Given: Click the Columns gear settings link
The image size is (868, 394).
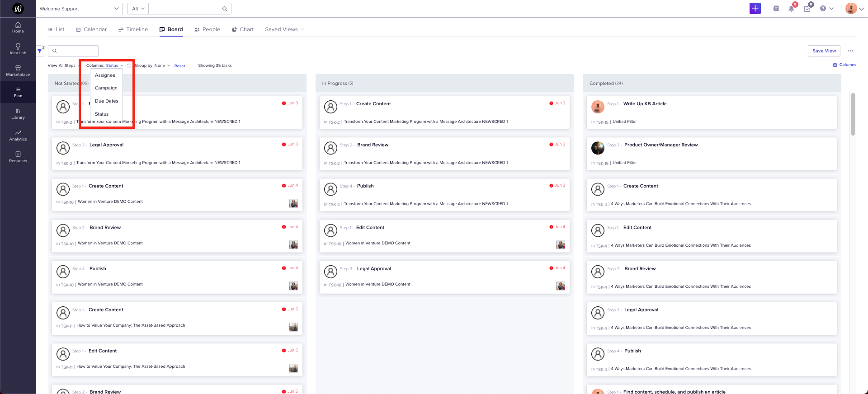Looking at the screenshot, I should pyautogui.click(x=844, y=65).
